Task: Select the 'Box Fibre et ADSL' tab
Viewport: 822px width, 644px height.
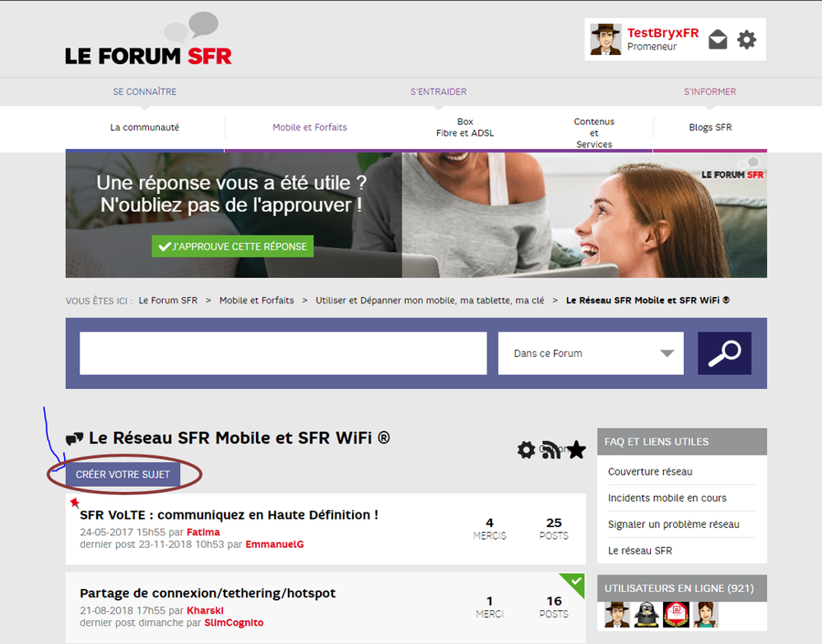Action: [x=465, y=127]
